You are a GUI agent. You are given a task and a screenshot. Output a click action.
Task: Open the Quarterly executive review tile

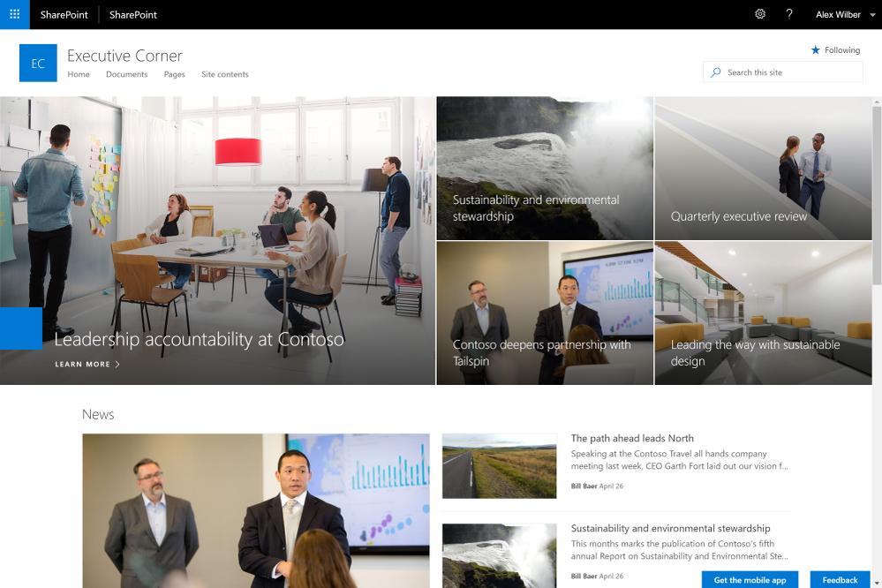[764, 169]
